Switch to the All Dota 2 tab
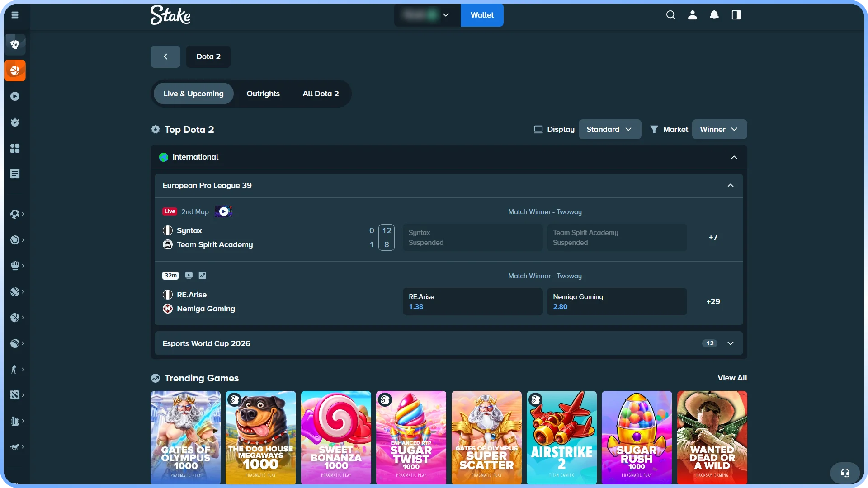Screen dimensions: 868x488 point(321,94)
